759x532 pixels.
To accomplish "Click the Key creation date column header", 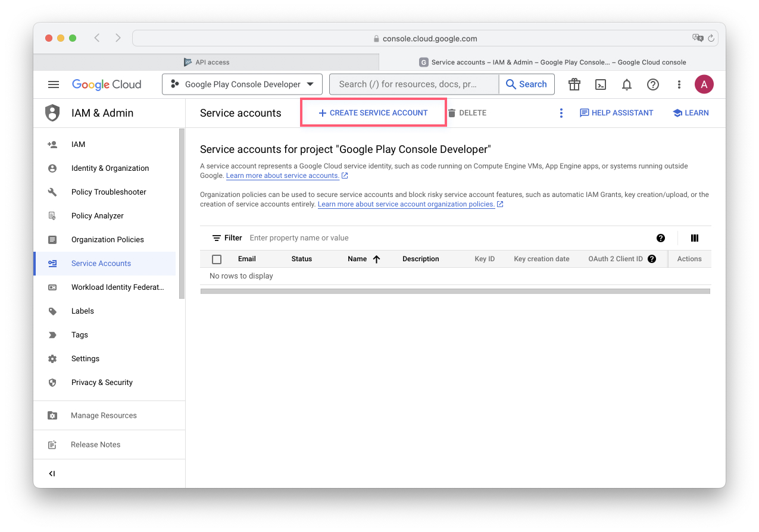I will (542, 259).
